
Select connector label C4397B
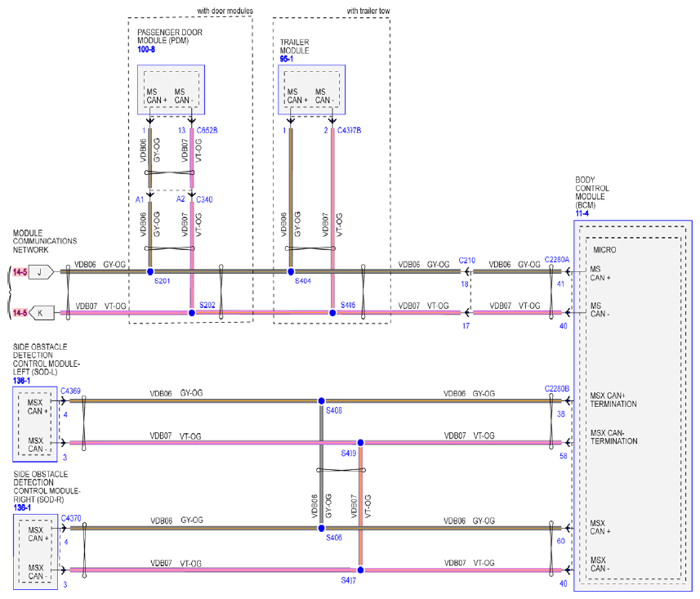tap(349, 131)
